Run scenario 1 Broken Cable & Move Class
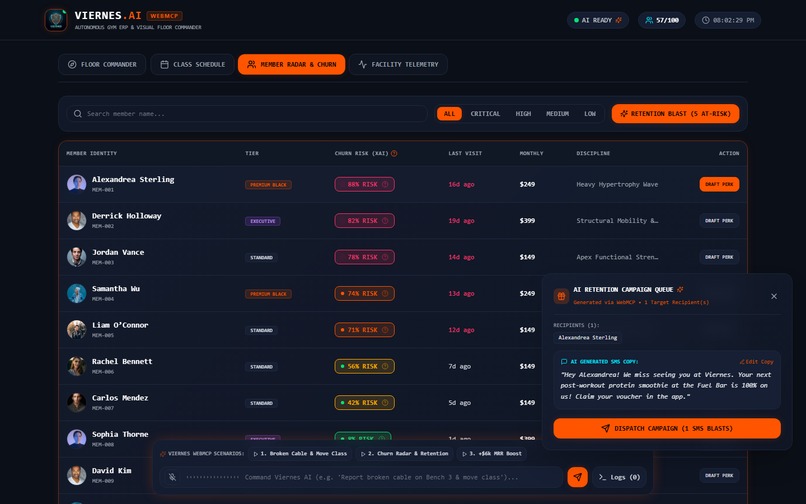806x504 pixels. click(301, 454)
